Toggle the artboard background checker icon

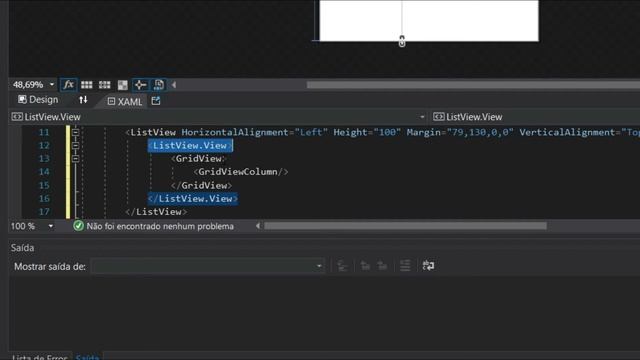pyautogui.click(x=122, y=85)
